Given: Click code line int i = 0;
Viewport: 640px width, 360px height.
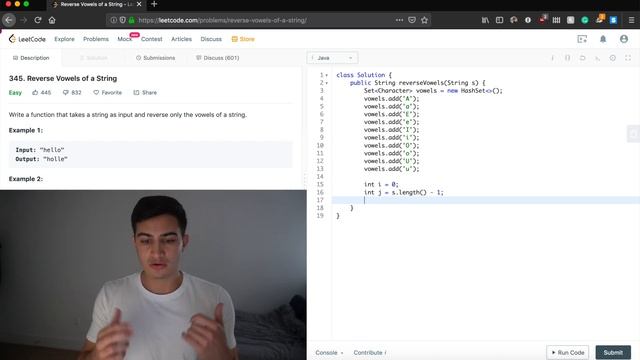Looking at the screenshot, I should pyautogui.click(x=381, y=184).
